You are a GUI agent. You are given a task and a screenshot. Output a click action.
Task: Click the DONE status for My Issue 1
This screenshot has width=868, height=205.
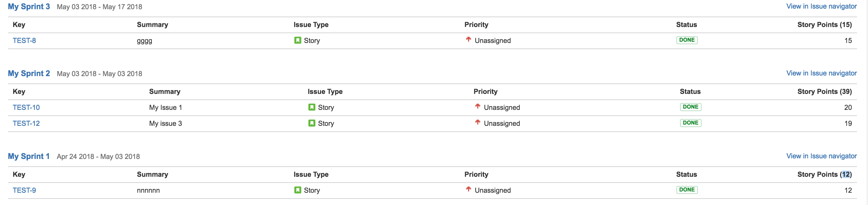[690, 106]
